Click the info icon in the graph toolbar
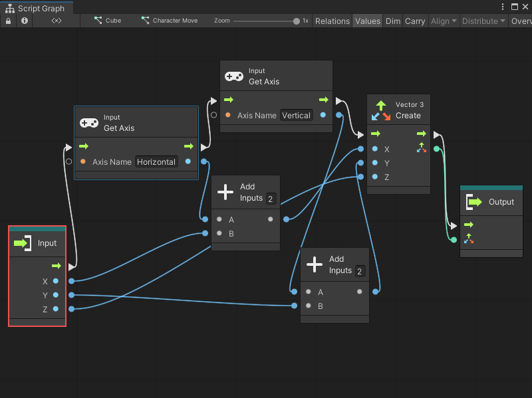 pos(24,21)
